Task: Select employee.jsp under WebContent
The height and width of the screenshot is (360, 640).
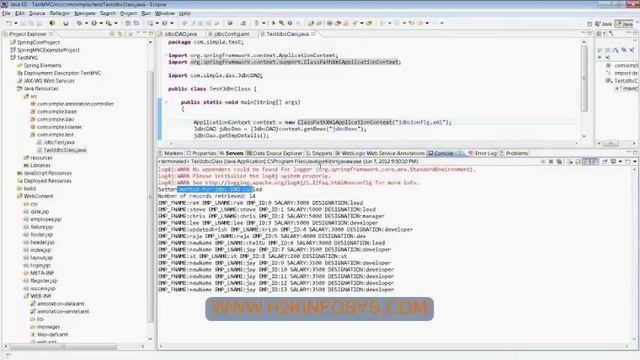Action: (46, 220)
